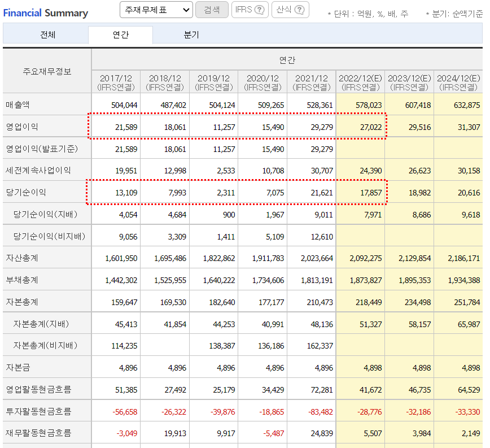This screenshot has height=448, width=490.
Task: Click the 당기순이익(비지배) row label
Action: 49,236
